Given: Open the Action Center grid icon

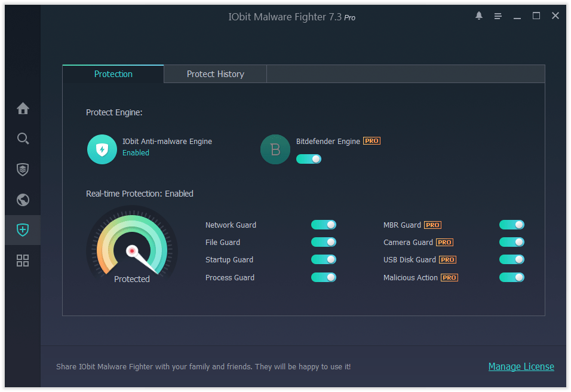Looking at the screenshot, I should coord(23,261).
